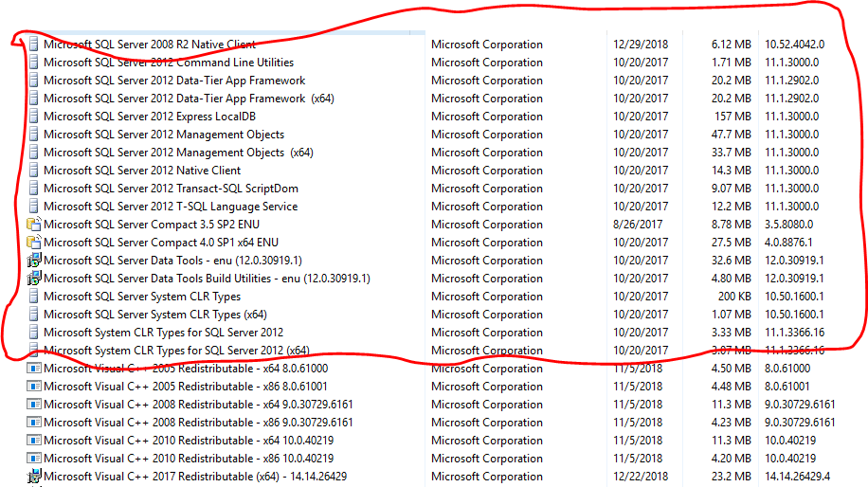Click version number 11.1.3366.16 beside 3.33 MB

[x=794, y=332]
